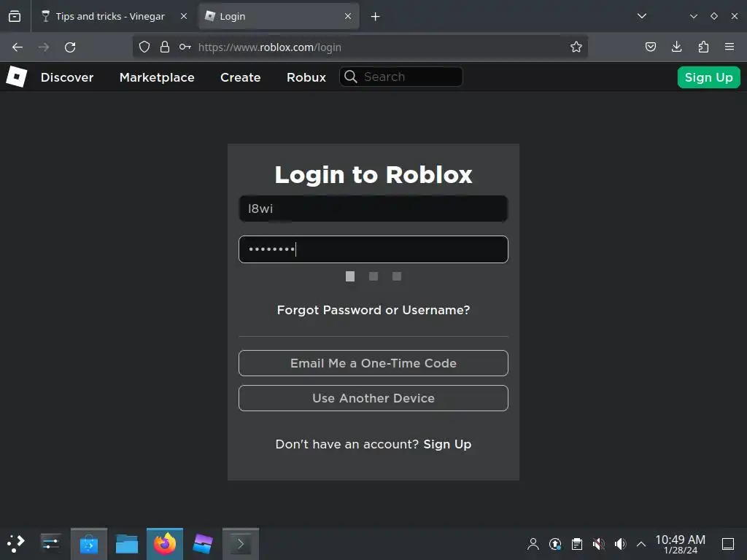
Task: Expand hidden system tray icons
Action: tap(641, 544)
